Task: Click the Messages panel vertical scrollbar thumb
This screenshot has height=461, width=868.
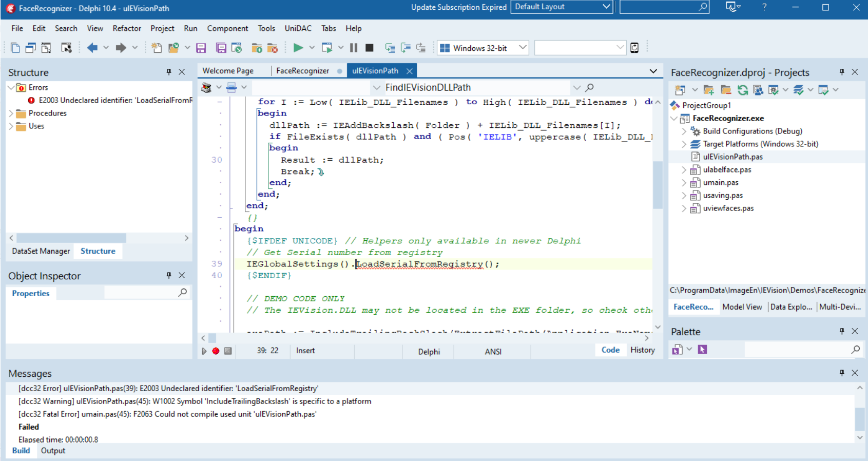Action: pos(860,419)
